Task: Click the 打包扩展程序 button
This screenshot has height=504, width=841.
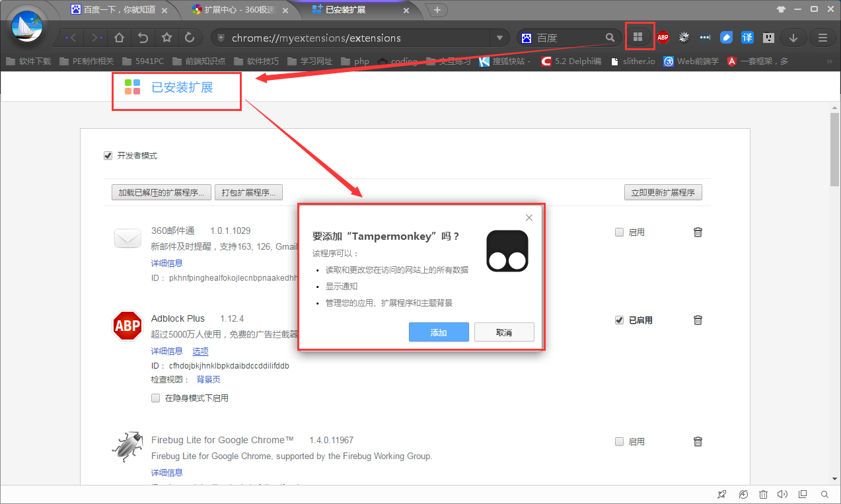Action: [x=250, y=192]
